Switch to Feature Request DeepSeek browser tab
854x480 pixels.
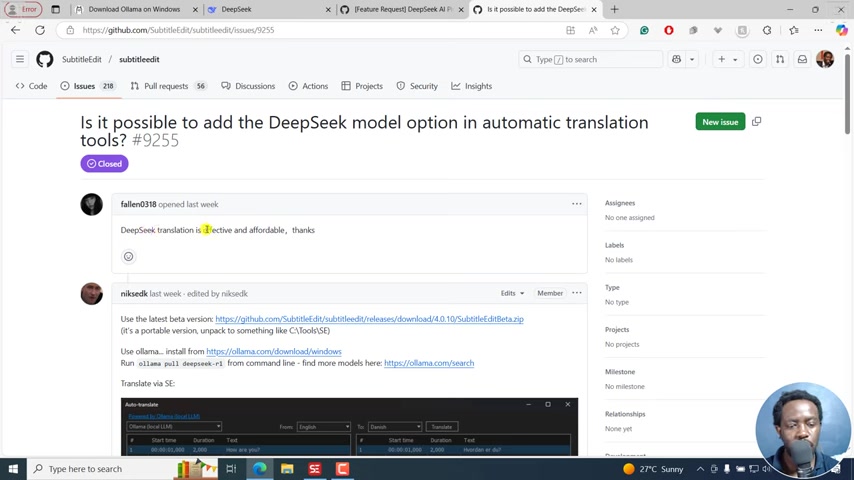402,9
